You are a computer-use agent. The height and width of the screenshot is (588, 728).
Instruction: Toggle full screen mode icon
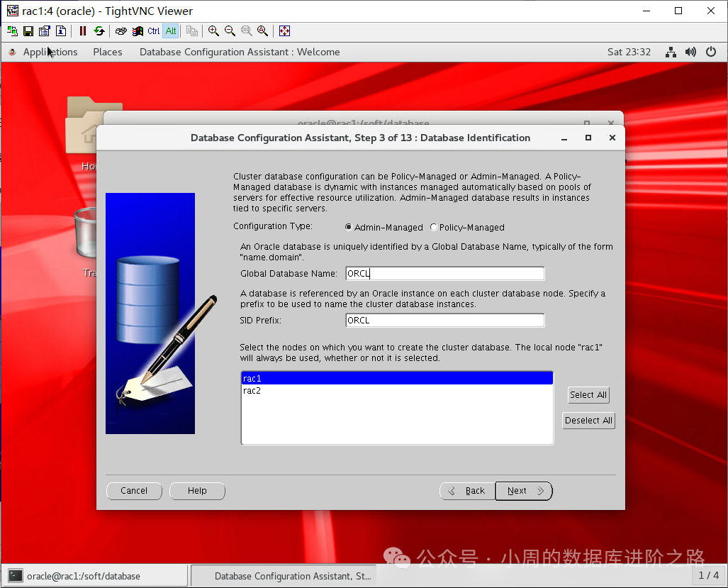(x=284, y=31)
